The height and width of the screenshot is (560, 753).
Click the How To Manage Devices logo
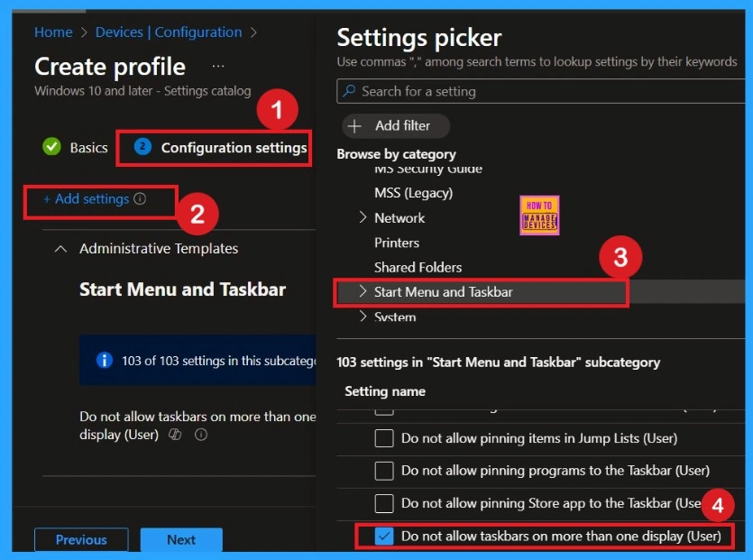538,215
